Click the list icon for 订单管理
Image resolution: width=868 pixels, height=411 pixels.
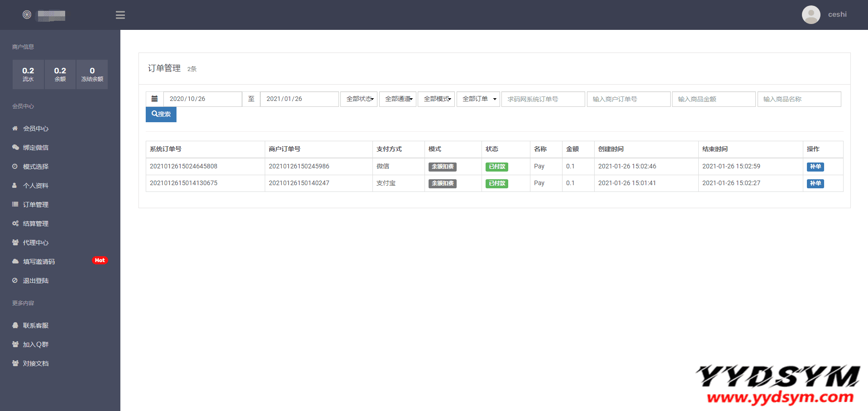[15, 205]
